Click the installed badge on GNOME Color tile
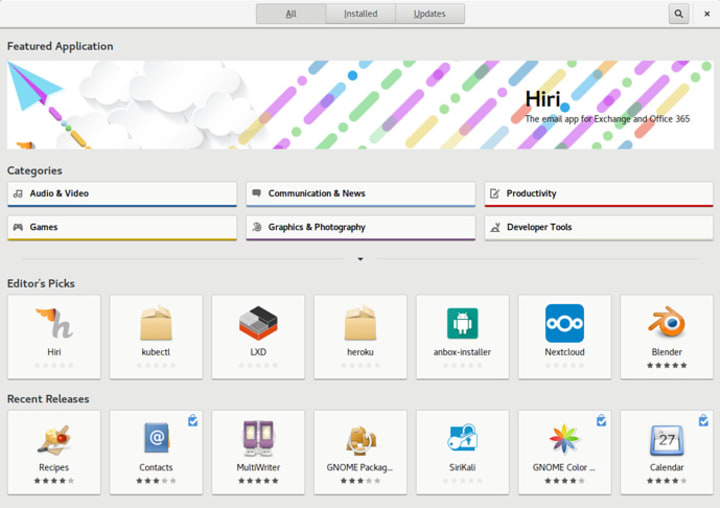The image size is (720, 508). pyautogui.click(x=601, y=420)
